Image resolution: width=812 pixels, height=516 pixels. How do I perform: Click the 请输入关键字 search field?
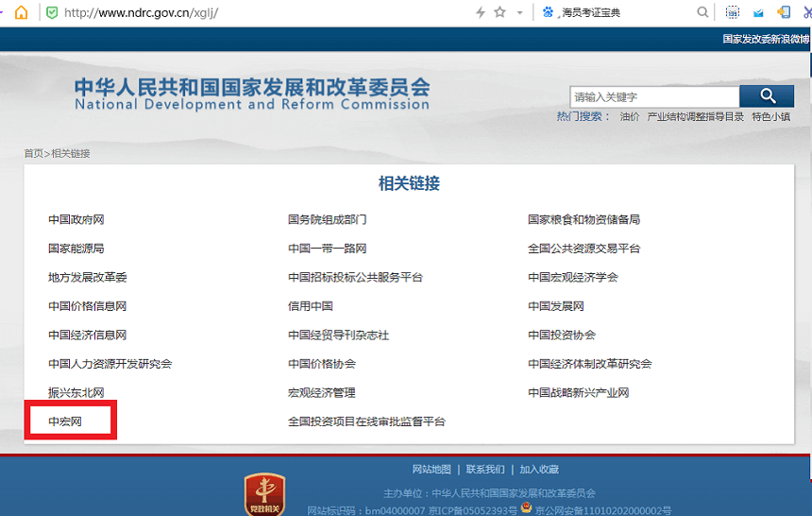point(654,96)
